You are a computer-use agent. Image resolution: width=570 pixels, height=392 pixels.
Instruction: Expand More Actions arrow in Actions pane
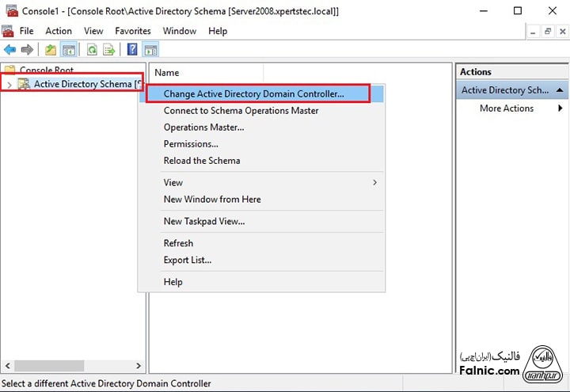(x=560, y=108)
